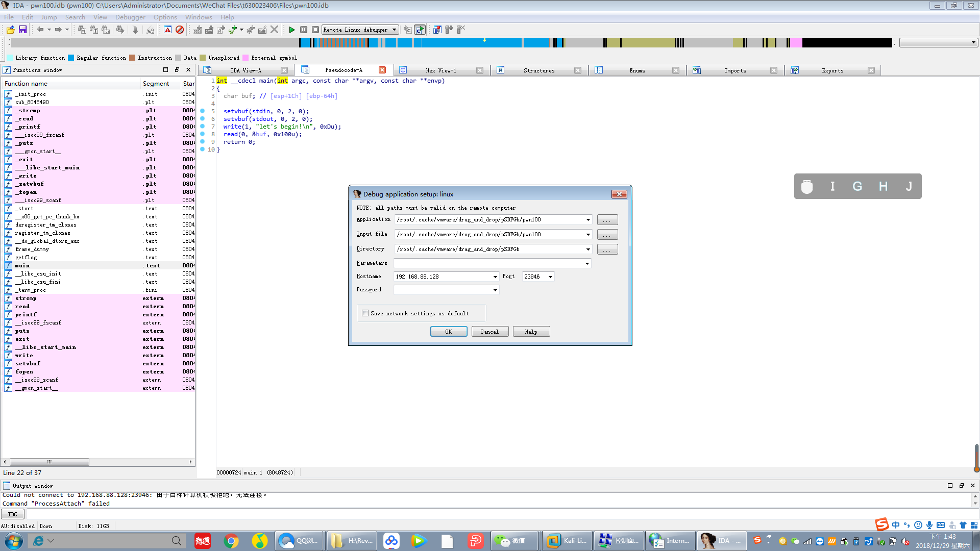Click Cancel in Debug application setup

coord(489,332)
